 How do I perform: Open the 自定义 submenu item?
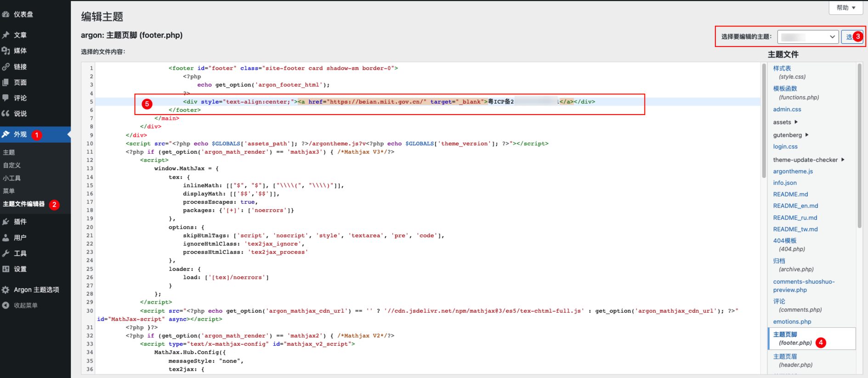12,165
